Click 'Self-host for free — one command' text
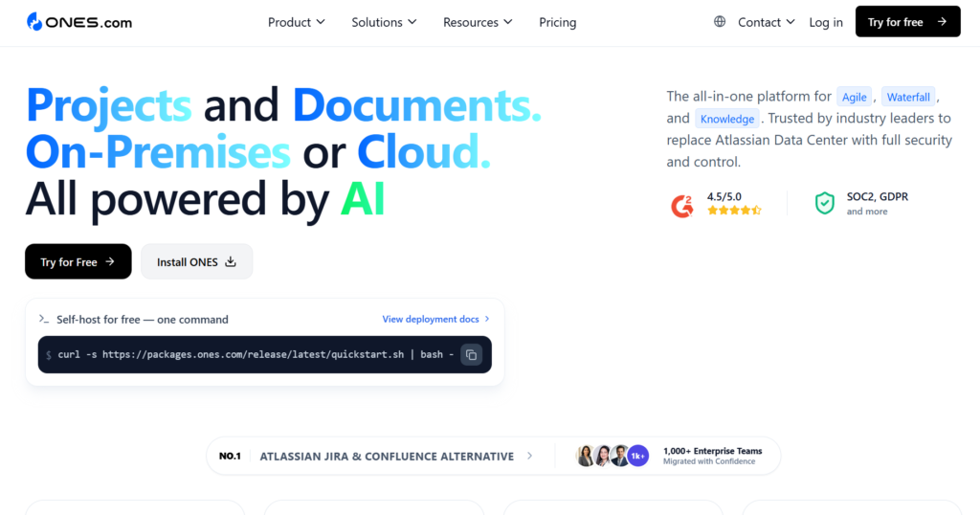The width and height of the screenshot is (980, 515). [143, 320]
